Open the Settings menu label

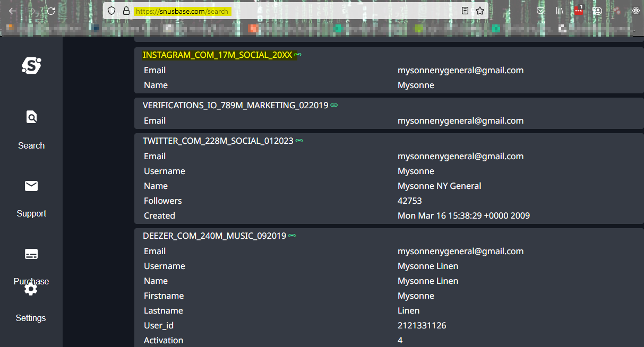[x=31, y=318]
